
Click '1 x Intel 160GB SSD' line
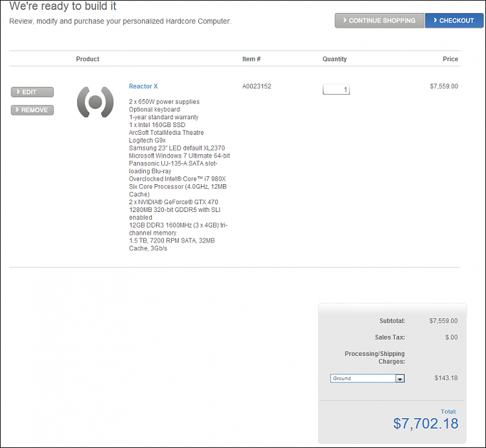point(157,125)
